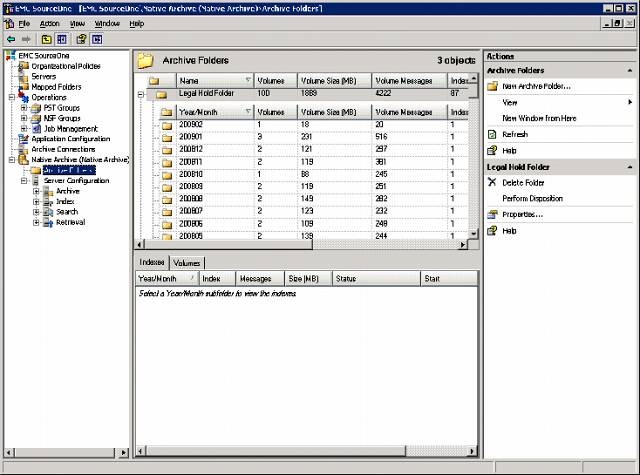
Task: Click the PST Groups tree icon
Action: 36,108
